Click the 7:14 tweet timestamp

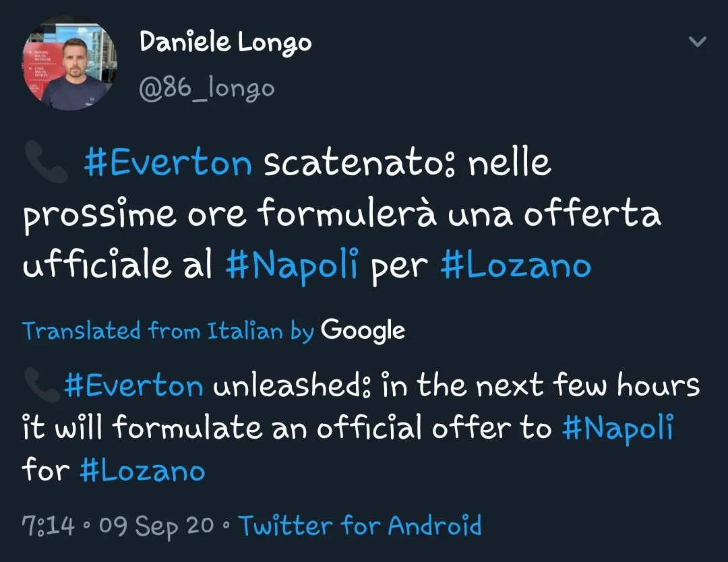[48, 525]
